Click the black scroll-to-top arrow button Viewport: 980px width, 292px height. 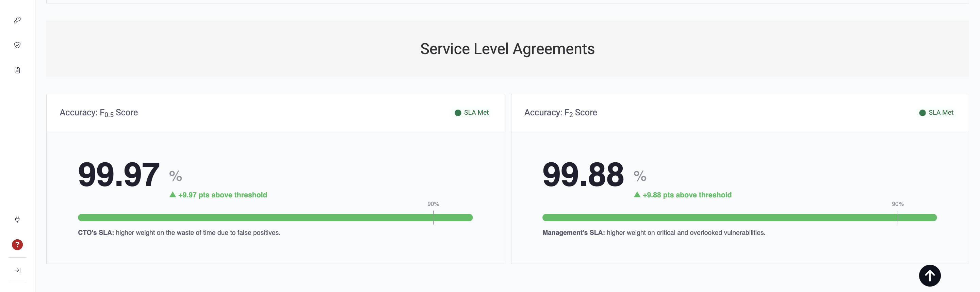pyautogui.click(x=929, y=275)
